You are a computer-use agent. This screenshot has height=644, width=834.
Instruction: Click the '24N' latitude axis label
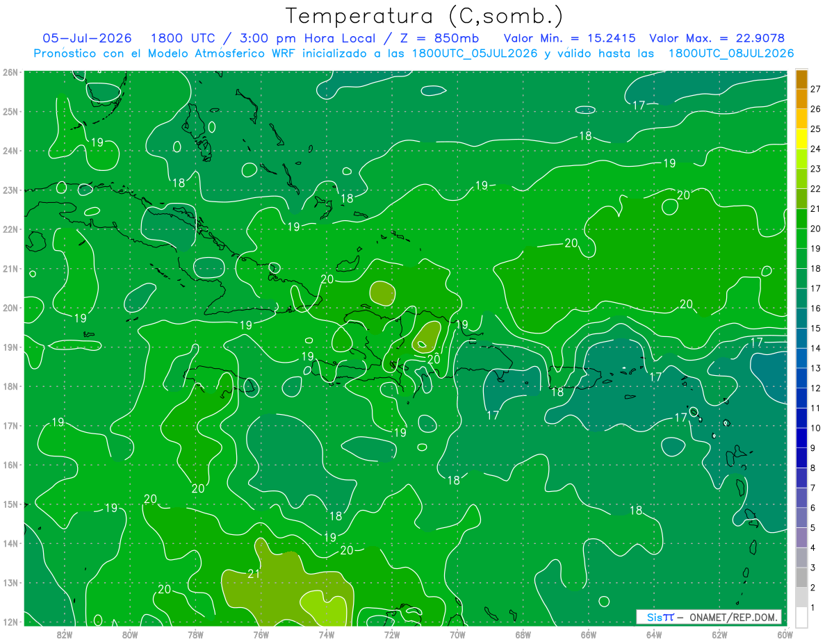point(10,151)
